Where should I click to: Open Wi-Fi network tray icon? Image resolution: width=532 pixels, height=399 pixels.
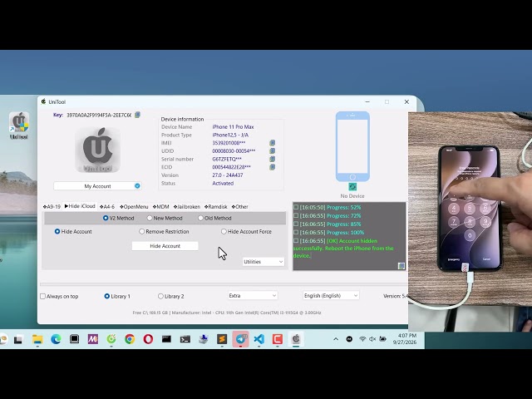pos(362,339)
